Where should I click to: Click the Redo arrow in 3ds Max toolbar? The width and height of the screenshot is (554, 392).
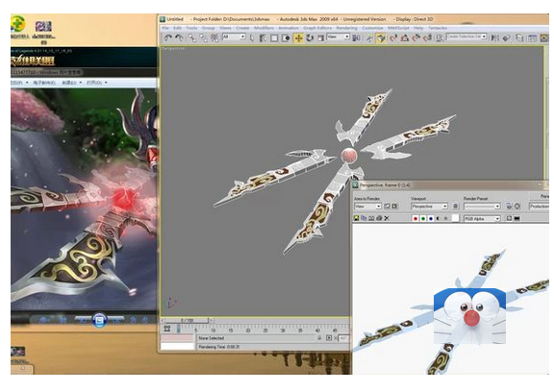[179, 37]
